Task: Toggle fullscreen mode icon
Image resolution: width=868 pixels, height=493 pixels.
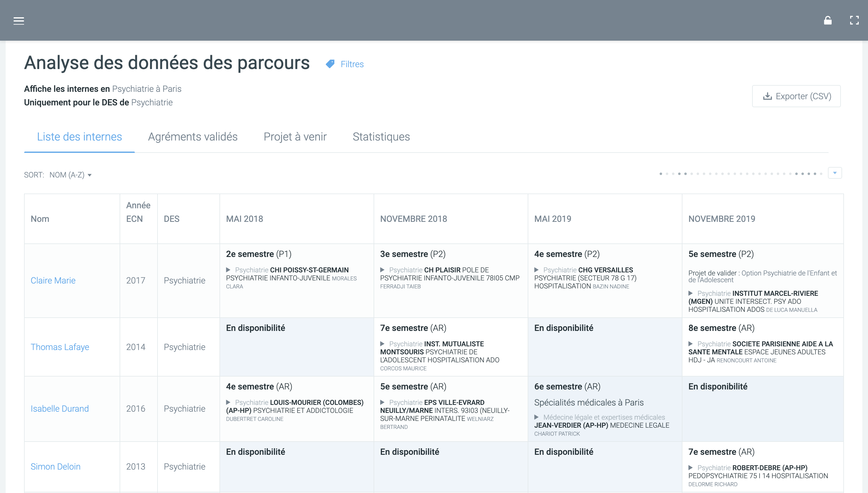Action: click(x=854, y=21)
